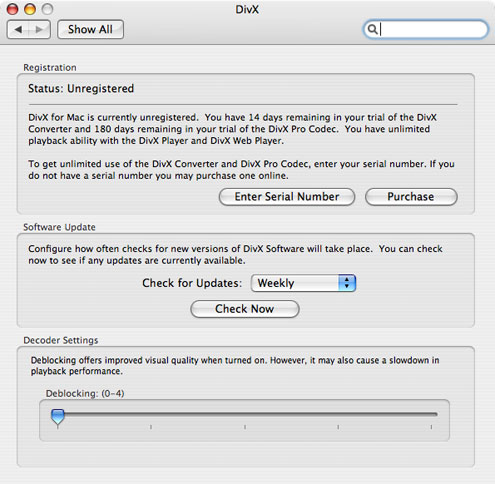The width and height of the screenshot is (495, 484).
Task: Open the Check for Updates dropdown
Action: (x=303, y=283)
